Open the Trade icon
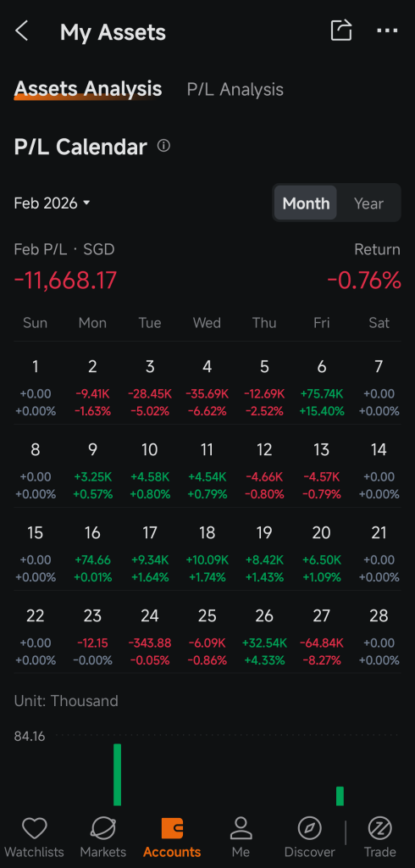This screenshot has width=415, height=868. tap(380, 829)
